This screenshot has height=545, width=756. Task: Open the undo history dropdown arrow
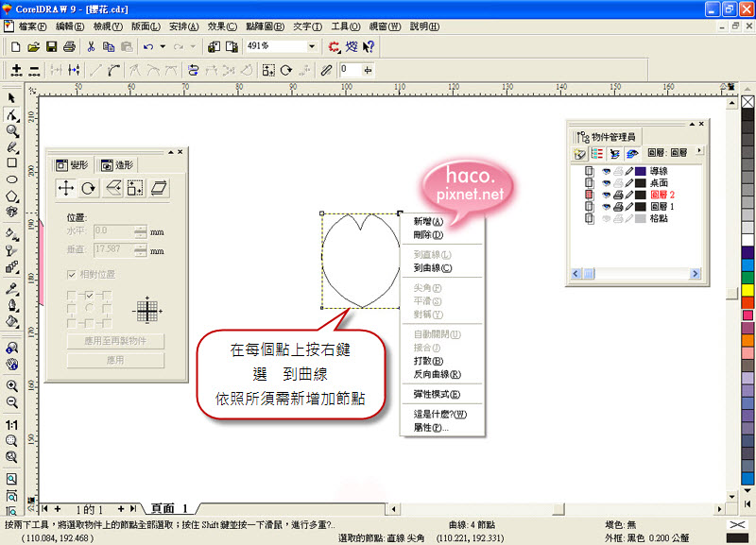tap(163, 46)
